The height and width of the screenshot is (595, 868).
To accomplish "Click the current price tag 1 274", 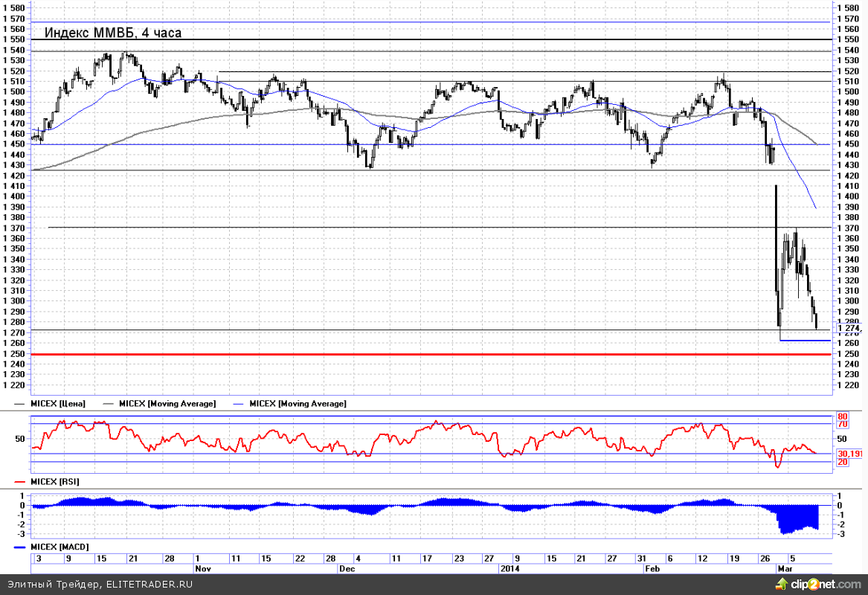I will (848, 327).
